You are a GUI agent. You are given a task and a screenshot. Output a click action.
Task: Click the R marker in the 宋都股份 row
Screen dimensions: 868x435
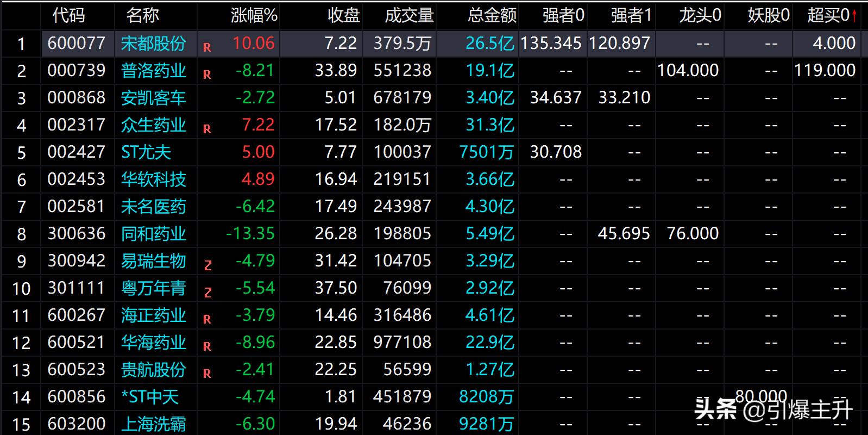pyautogui.click(x=207, y=48)
